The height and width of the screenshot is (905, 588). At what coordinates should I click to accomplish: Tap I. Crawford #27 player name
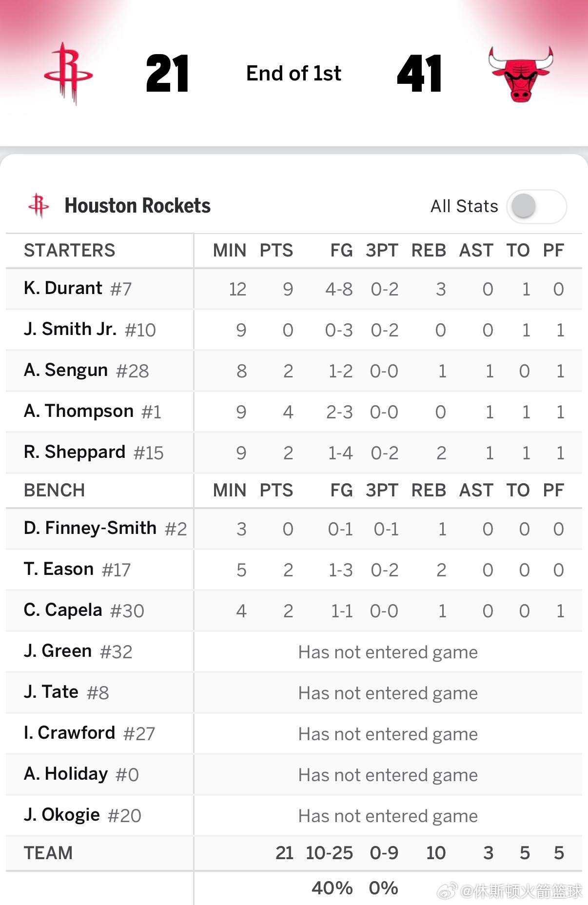coord(89,733)
